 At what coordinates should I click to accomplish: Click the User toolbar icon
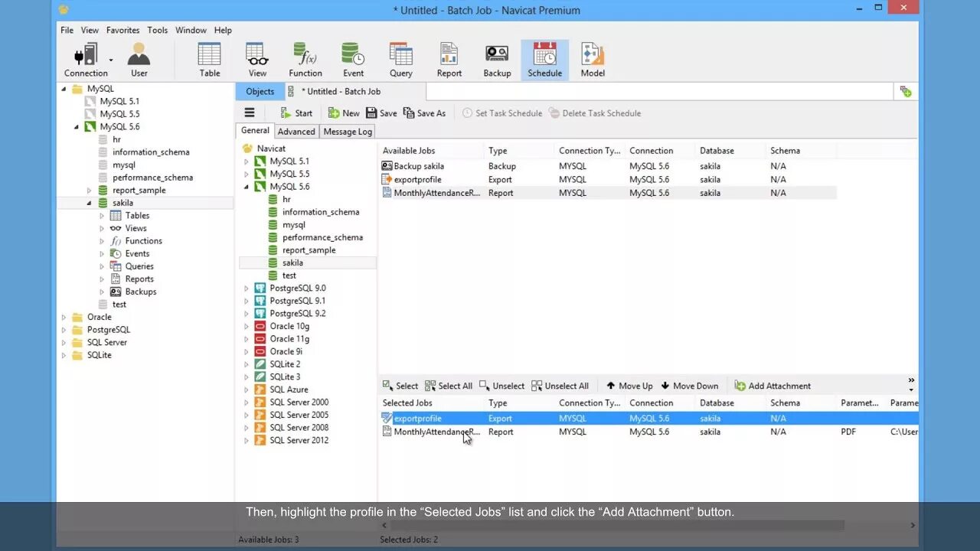tap(139, 60)
